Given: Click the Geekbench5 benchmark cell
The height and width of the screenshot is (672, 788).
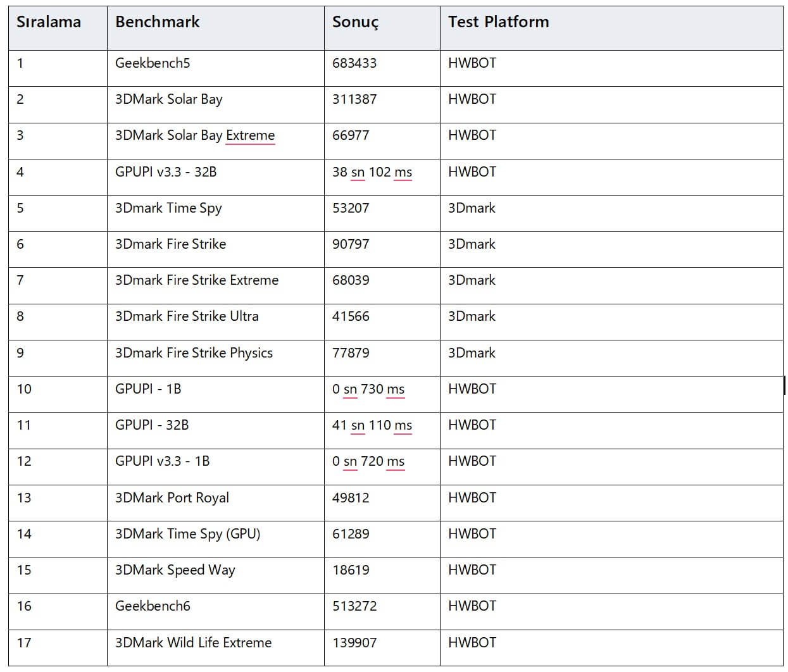Looking at the screenshot, I should coord(153,63).
